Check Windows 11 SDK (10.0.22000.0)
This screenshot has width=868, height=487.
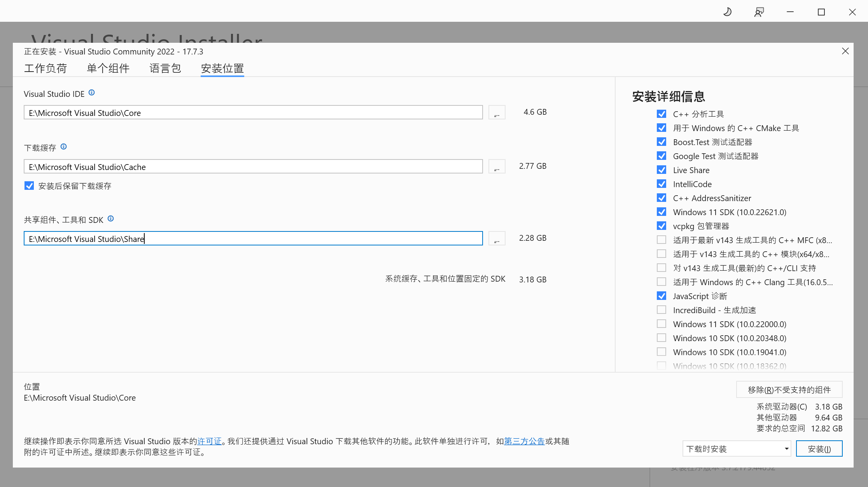tap(661, 324)
